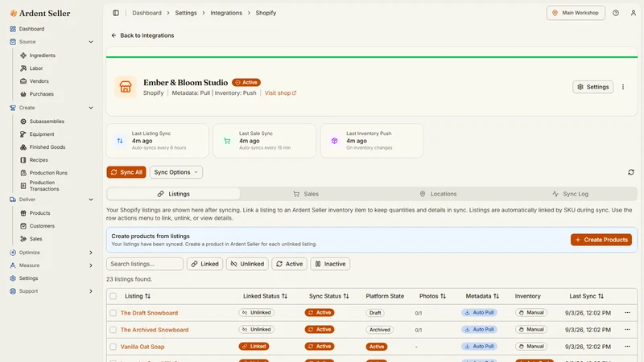This screenshot has width=644, height=362.
Task: Click Back to Integrations
Action: (142, 35)
